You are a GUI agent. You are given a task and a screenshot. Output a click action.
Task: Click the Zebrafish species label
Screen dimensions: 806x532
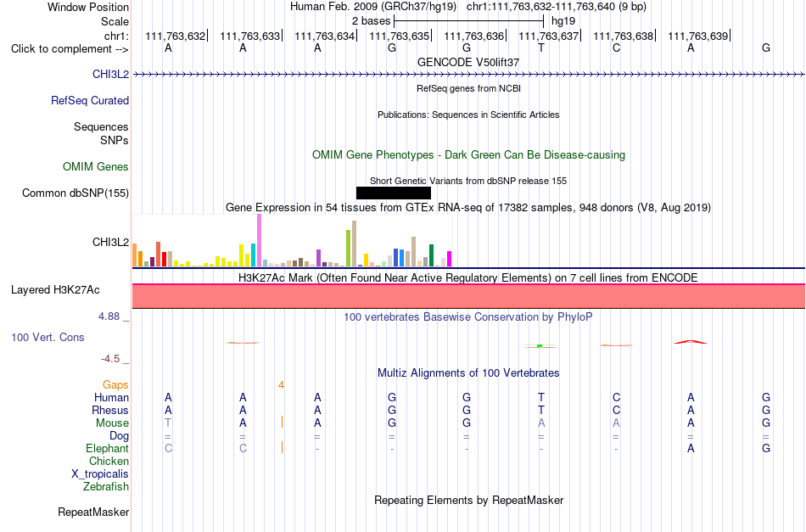[x=106, y=487]
